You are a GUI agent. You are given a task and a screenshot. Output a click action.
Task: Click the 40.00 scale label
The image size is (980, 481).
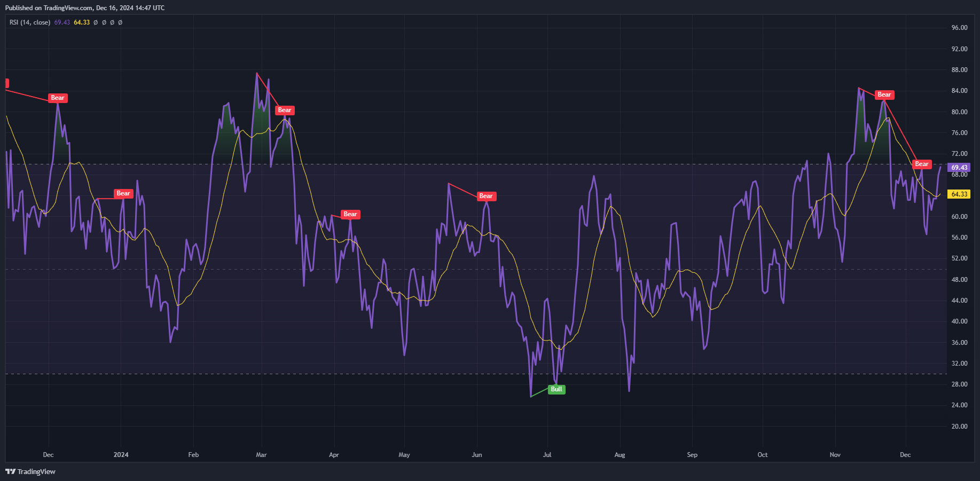point(959,321)
